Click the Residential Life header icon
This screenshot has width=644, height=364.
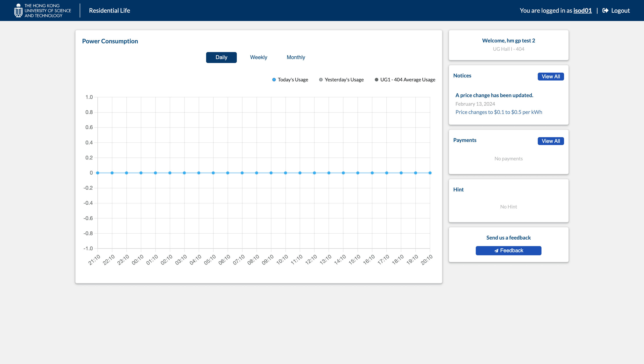point(18,10)
